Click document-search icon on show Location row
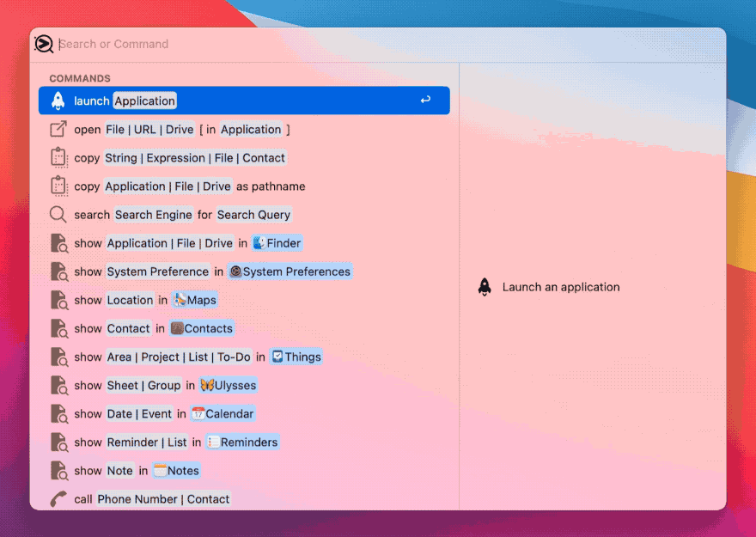 click(x=59, y=300)
